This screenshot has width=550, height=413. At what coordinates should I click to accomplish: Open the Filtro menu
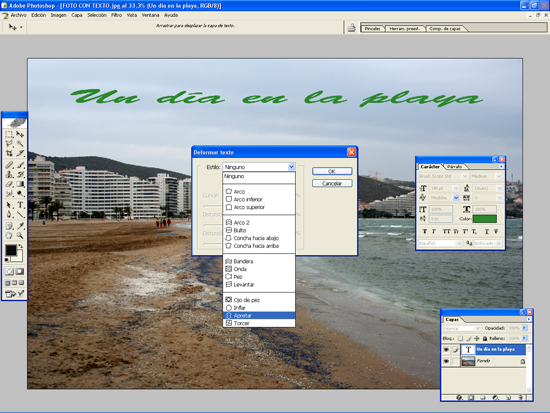[x=116, y=15]
